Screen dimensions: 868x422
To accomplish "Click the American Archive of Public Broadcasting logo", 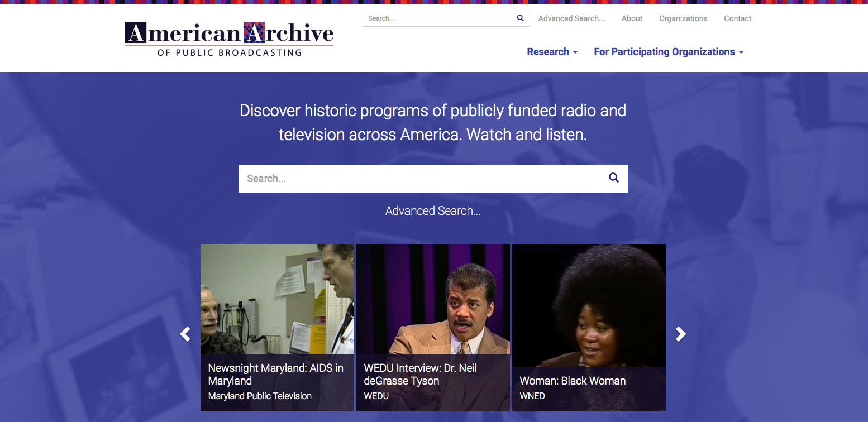I will pyautogui.click(x=229, y=39).
